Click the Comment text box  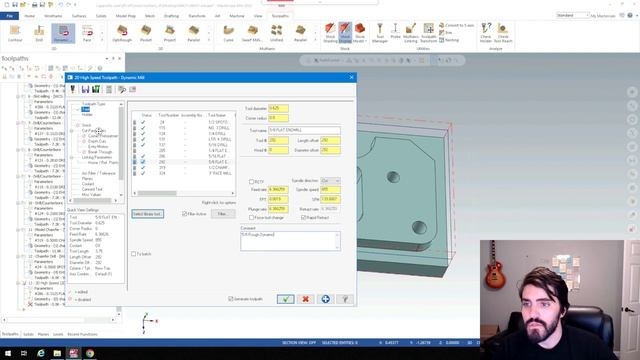[290, 241]
